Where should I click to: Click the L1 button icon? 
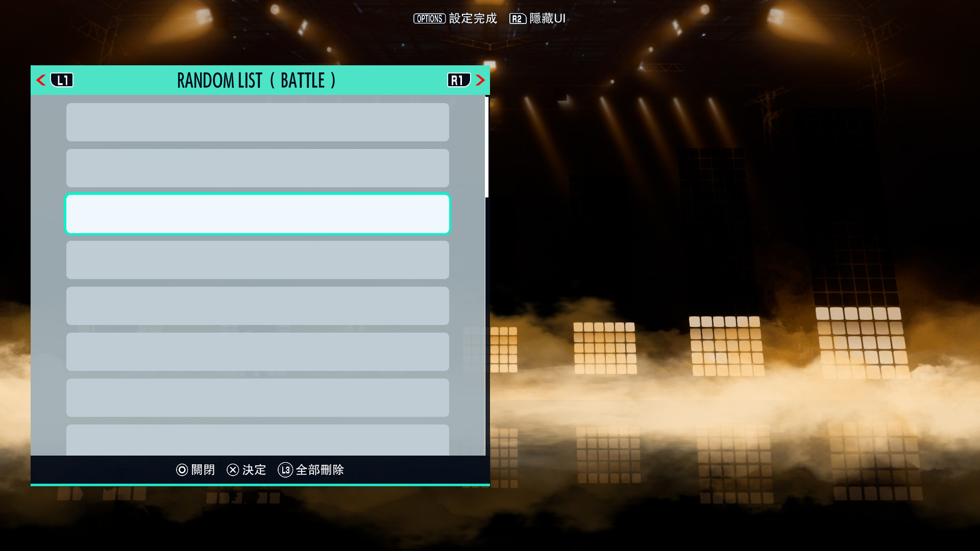point(62,80)
